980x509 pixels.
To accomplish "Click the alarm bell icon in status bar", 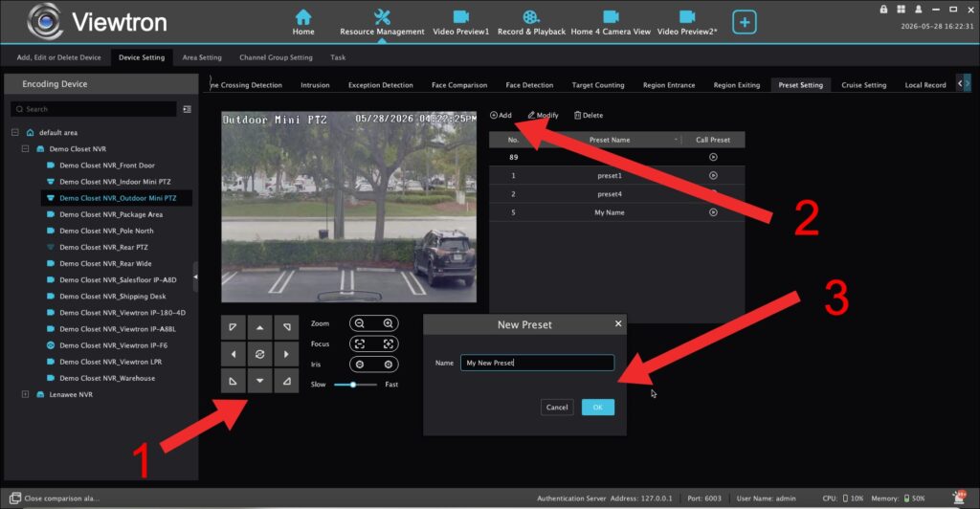I will point(959,498).
